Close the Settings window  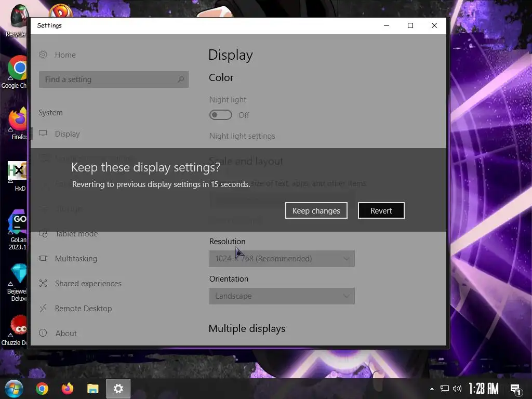tap(434, 25)
